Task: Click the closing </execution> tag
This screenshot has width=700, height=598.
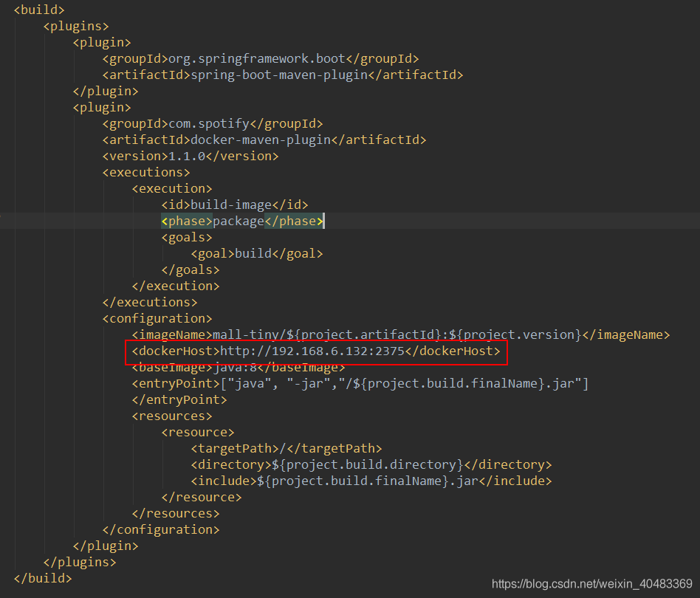Action: coord(176,286)
